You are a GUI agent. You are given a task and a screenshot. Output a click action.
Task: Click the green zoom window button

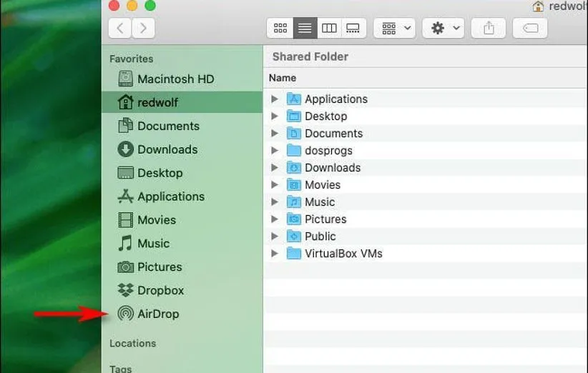(150, 6)
